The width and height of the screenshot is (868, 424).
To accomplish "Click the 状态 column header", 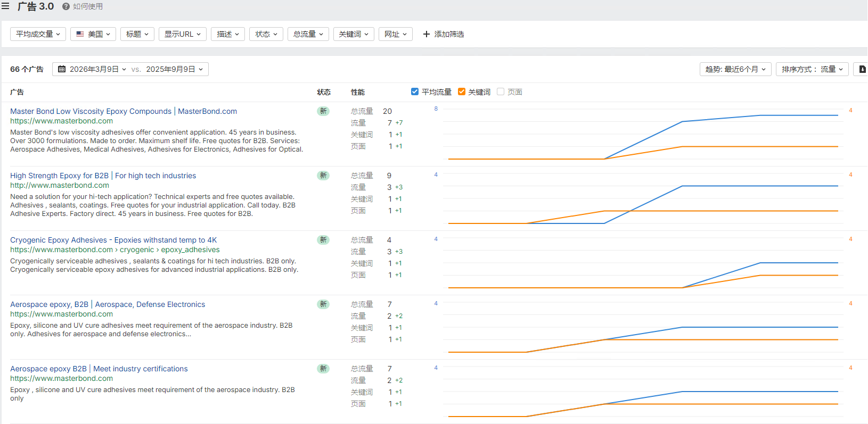I will [x=324, y=92].
